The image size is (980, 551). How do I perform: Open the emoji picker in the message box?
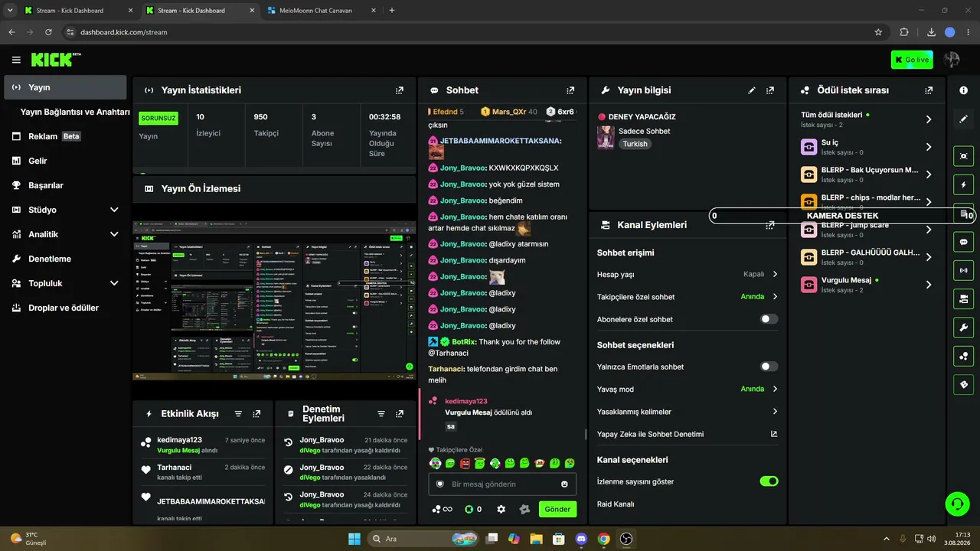pos(564,484)
